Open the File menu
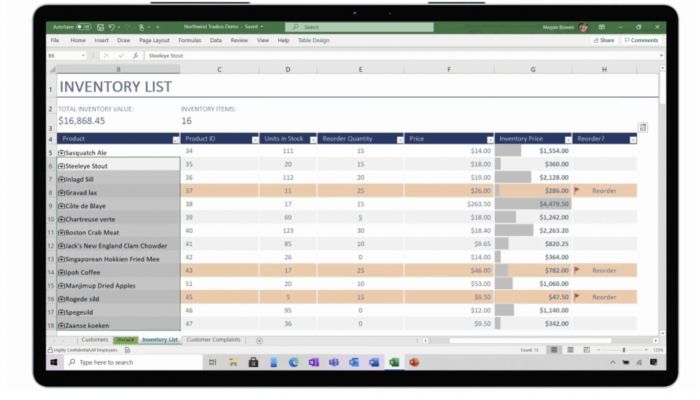700x400 pixels. point(55,40)
